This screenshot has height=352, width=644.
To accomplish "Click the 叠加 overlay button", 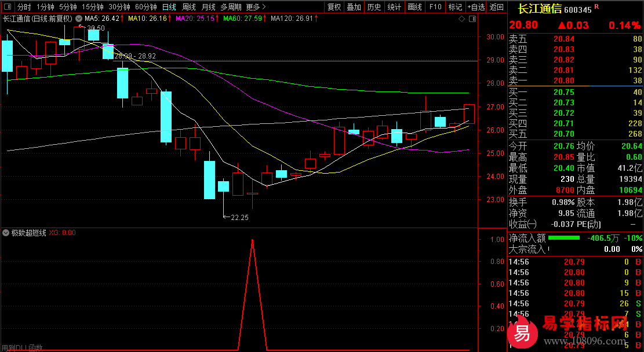I will [354, 7].
